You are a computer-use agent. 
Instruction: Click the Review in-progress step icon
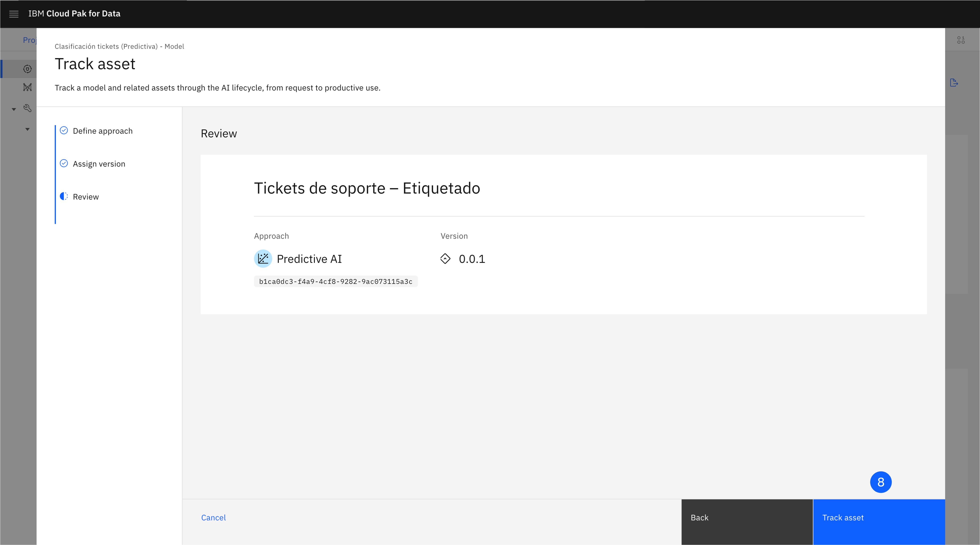click(x=64, y=196)
